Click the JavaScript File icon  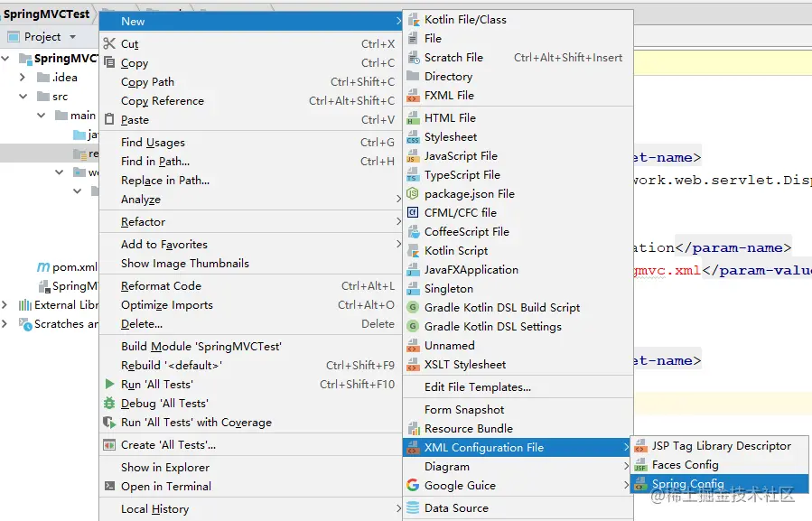click(413, 156)
